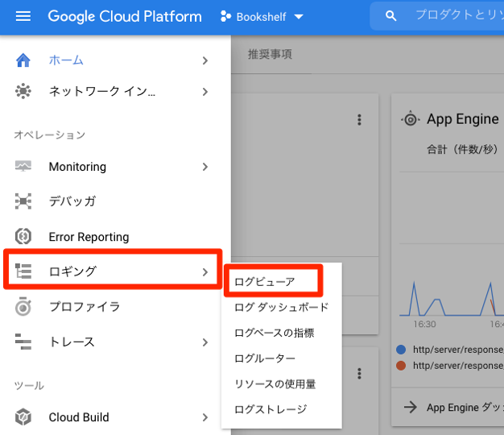Click the search magnifier icon
Image resolution: width=504 pixels, height=435 pixels.
point(390,16)
